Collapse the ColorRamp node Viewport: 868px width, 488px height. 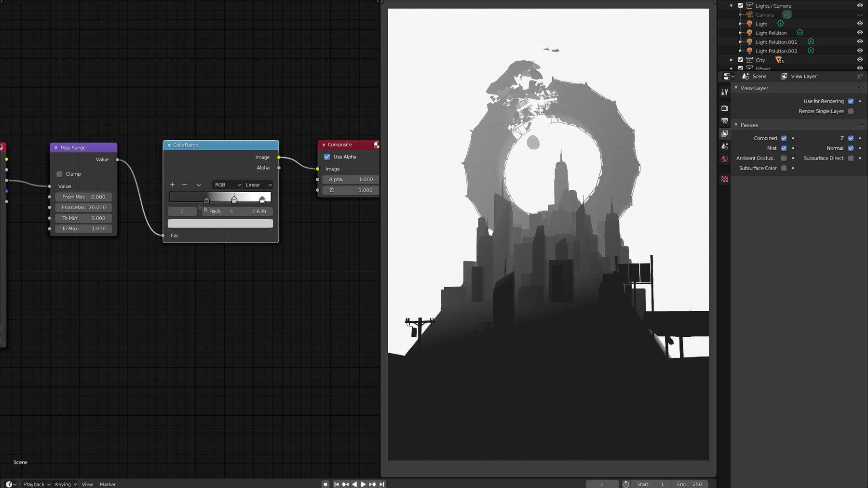pyautogui.click(x=169, y=145)
